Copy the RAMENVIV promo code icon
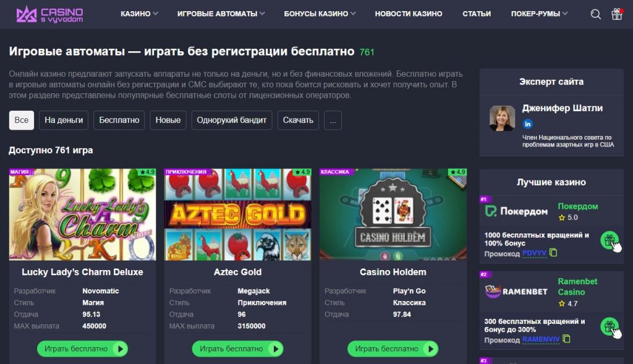Screen dimensions: 633x364 [566, 339]
